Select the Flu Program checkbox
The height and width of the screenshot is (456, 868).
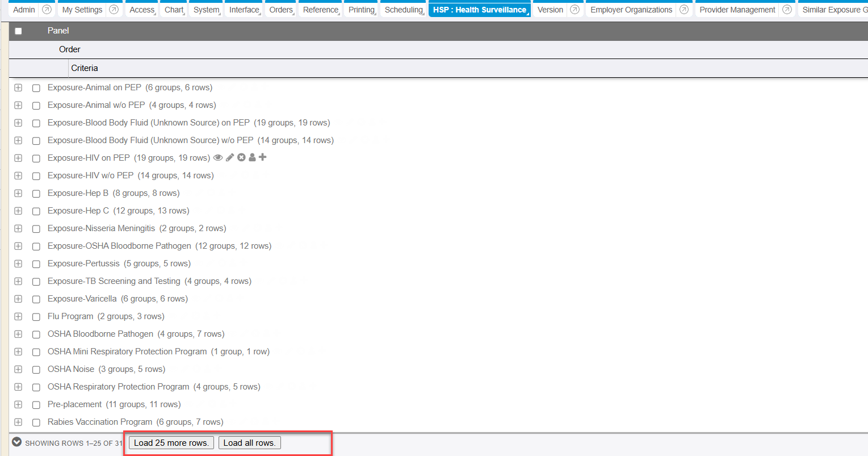36,317
